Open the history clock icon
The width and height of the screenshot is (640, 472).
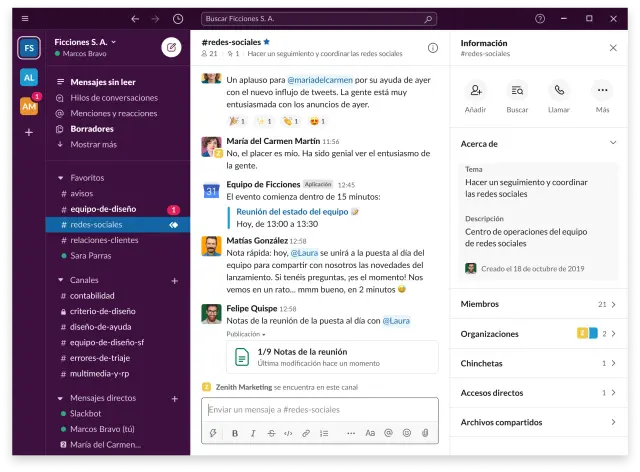178,19
